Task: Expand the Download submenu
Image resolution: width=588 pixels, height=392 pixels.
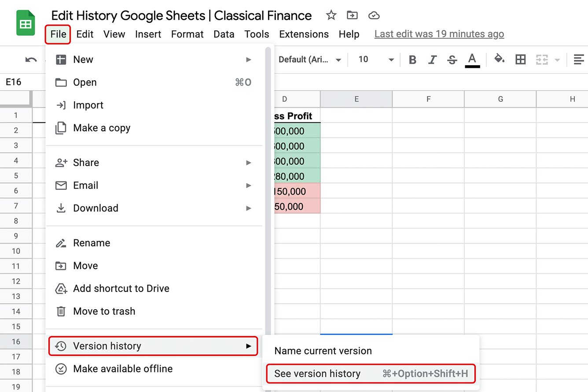Action: [96, 208]
